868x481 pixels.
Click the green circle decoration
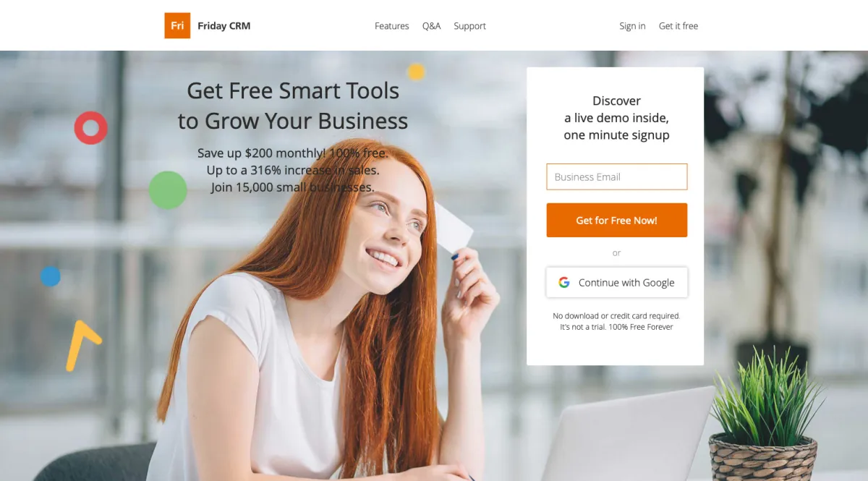[x=168, y=190]
